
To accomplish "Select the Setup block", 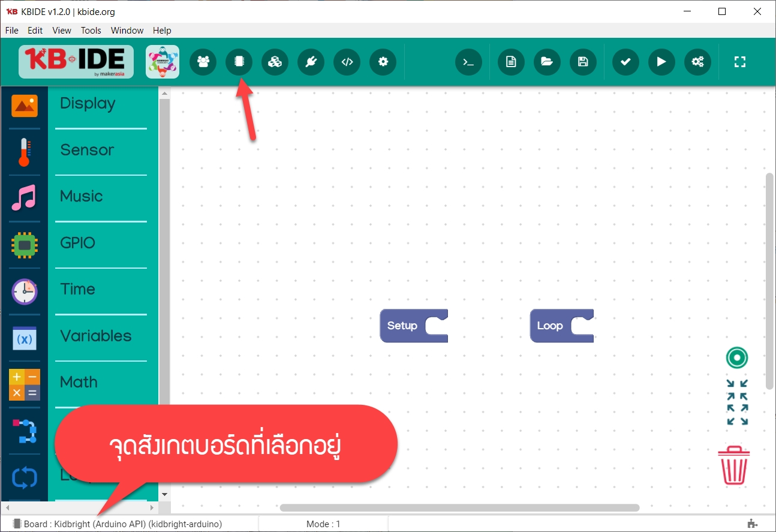I will (x=402, y=326).
